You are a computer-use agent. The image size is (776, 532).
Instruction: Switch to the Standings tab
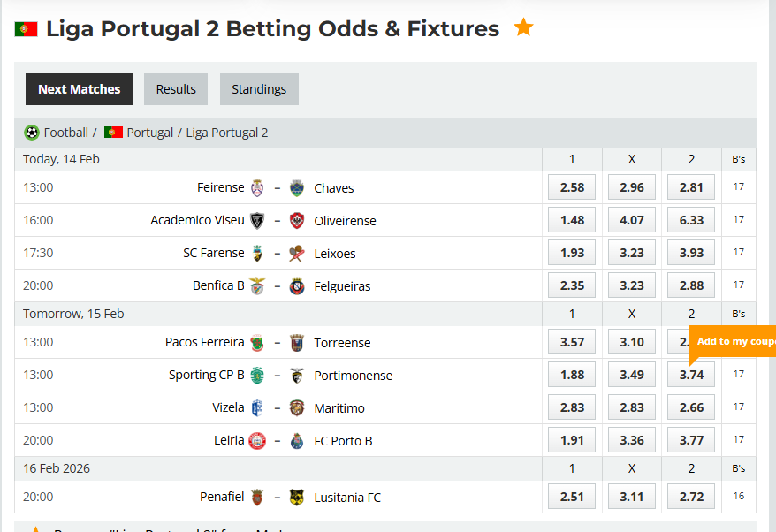coord(259,89)
